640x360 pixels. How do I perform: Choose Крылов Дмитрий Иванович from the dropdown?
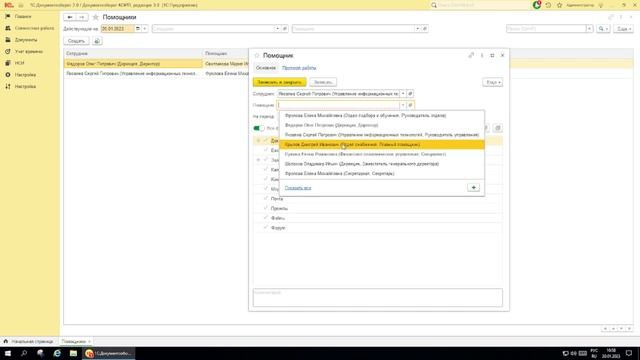tap(382, 144)
